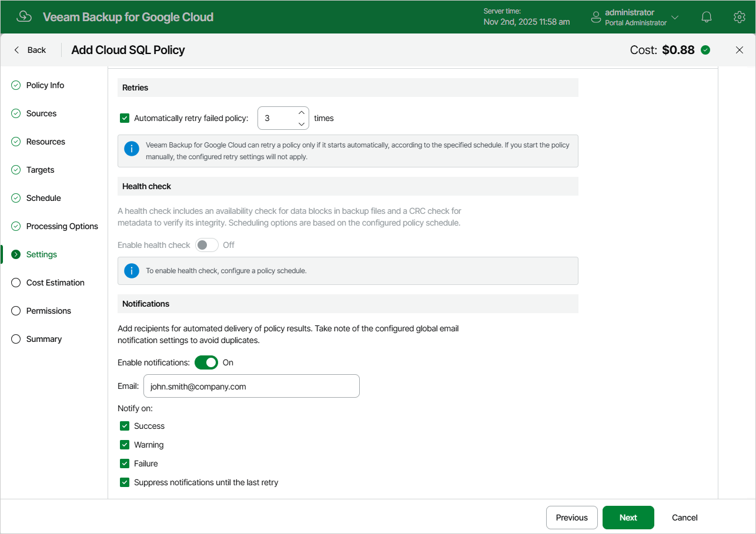Click the Previous button

tap(571, 518)
